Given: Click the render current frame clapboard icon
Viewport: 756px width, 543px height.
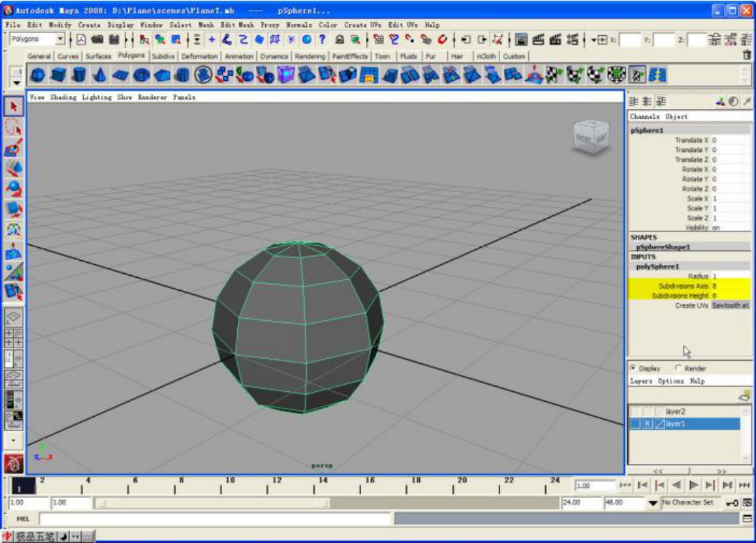Looking at the screenshot, I should pos(539,39).
